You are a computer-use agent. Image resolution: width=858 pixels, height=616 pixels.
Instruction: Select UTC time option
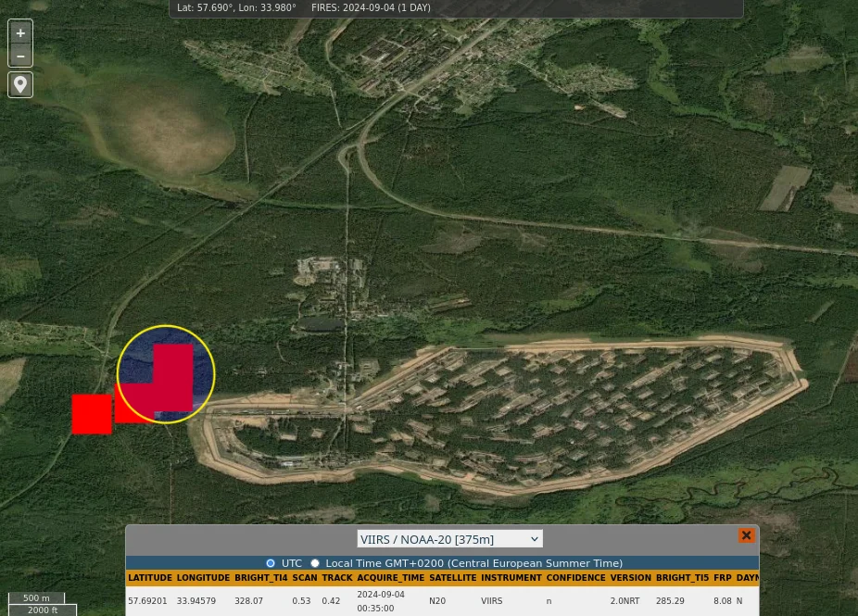pos(271,563)
